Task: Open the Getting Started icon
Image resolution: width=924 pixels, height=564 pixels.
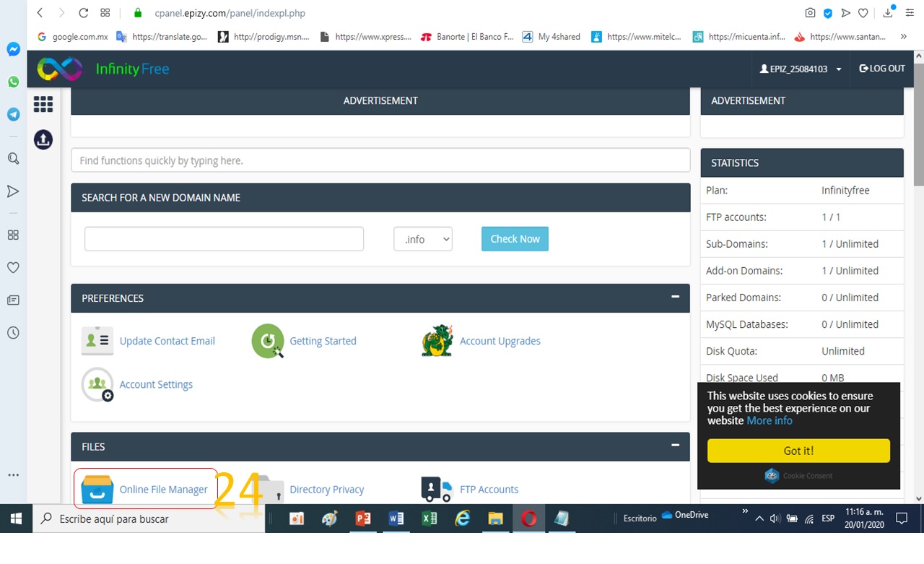Action: point(268,341)
